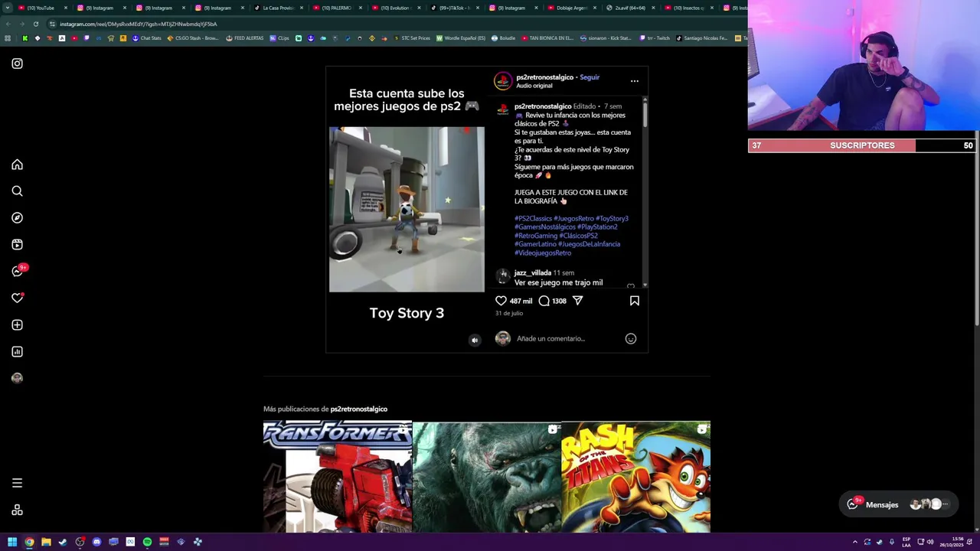Open your profile avatar in the sidebar
Viewport: 980px width, 551px height.
tap(17, 378)
